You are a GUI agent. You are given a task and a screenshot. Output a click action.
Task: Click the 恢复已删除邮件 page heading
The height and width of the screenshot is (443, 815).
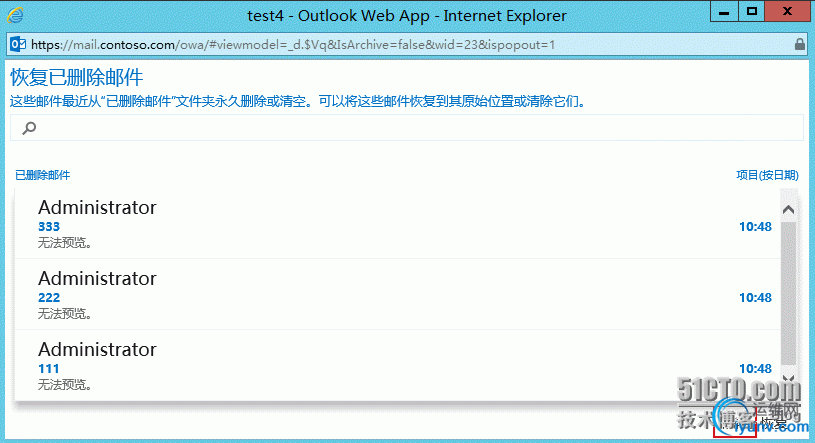point(76,77)
